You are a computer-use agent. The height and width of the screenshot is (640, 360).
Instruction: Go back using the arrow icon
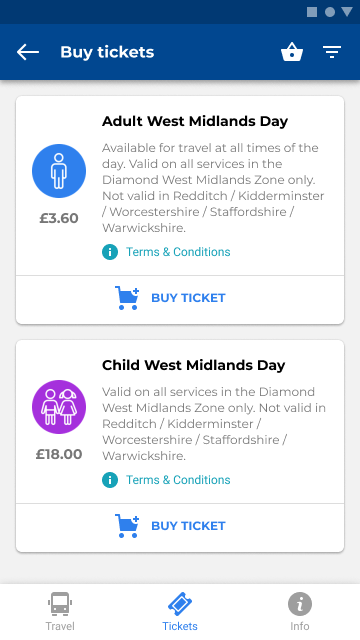click(28, 52)
